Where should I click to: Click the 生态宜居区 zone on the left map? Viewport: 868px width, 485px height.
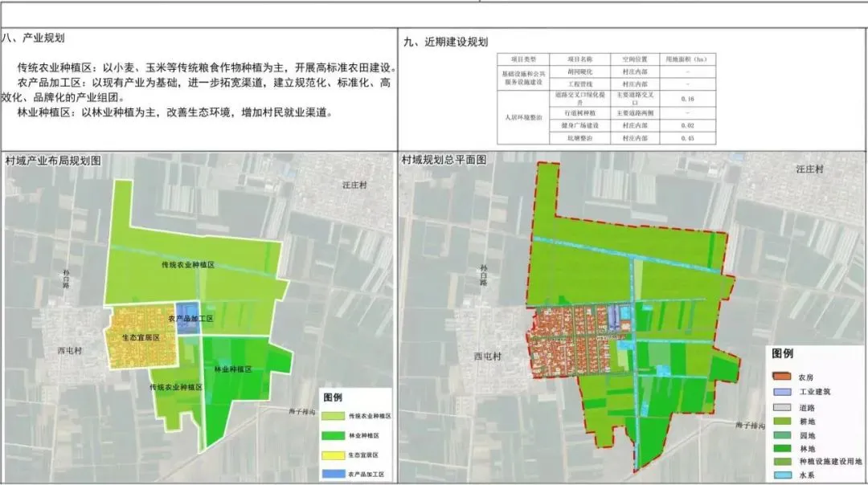pos(141,337)
